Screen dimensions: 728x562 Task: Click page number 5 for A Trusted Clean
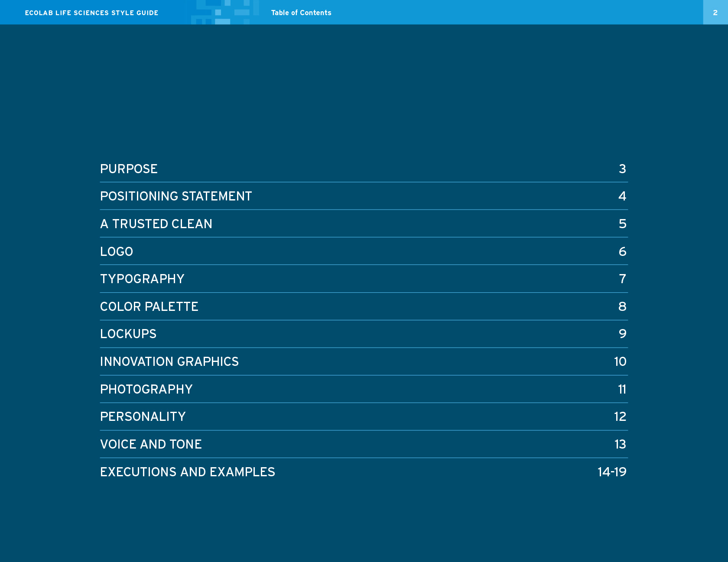(623, 224)
